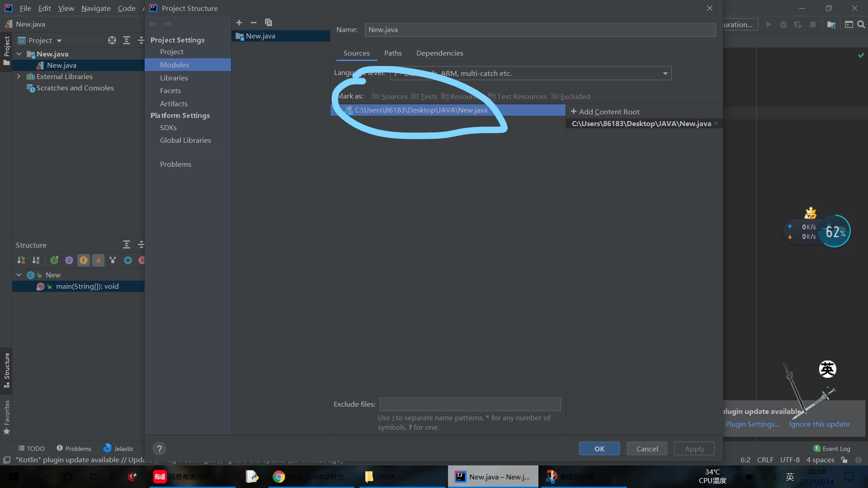Viewport: 868px width, 488px height.
Task: Open Plugin Settings link in notification
Action: coord(753,424)
